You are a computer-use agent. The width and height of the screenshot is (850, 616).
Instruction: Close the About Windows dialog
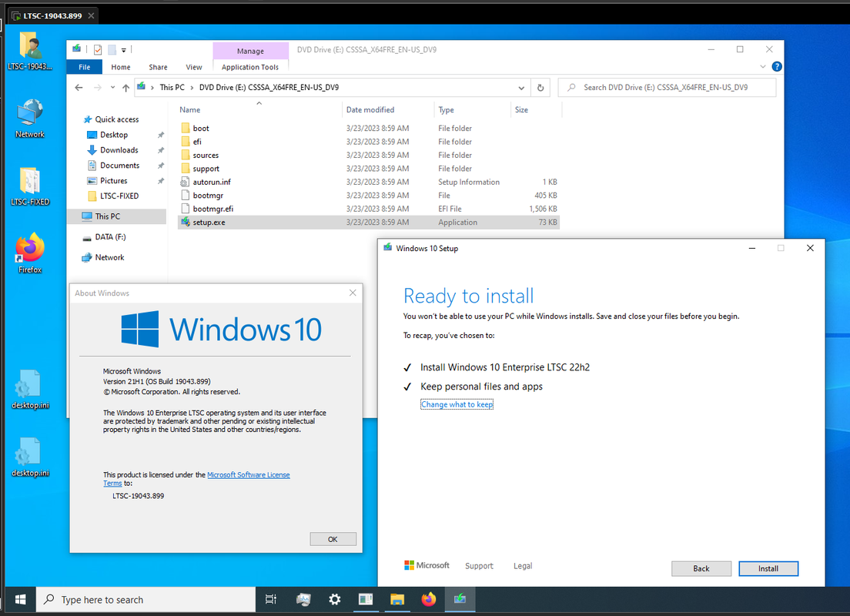pos(353,293)
